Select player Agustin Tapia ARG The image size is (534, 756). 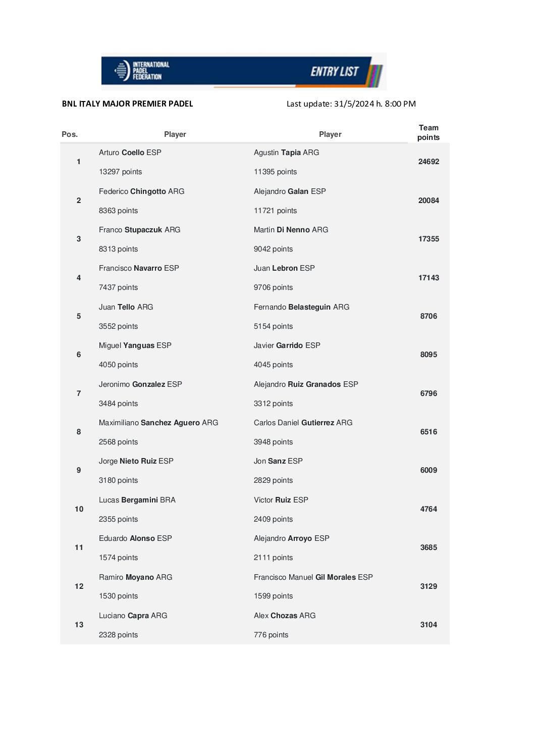coord(286,153)
